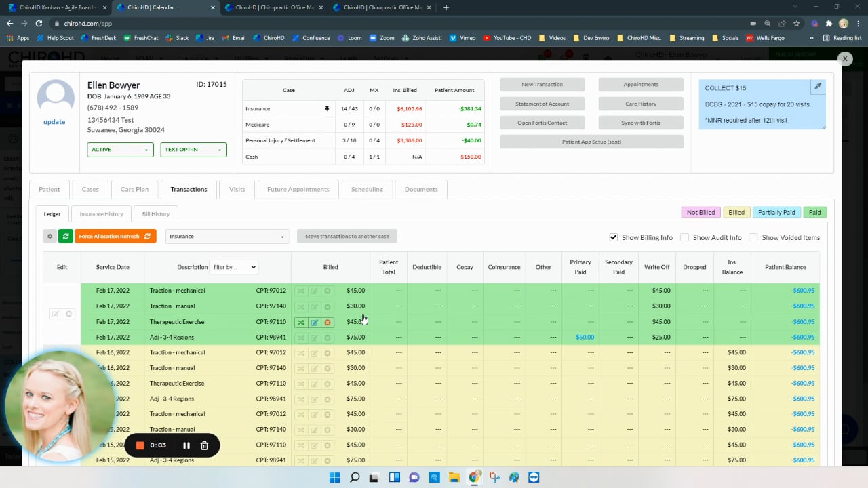Open the Loom bookmark
The height and width of the screenshot is (488, 868).
pyautogui.click(x=349, y=38)
